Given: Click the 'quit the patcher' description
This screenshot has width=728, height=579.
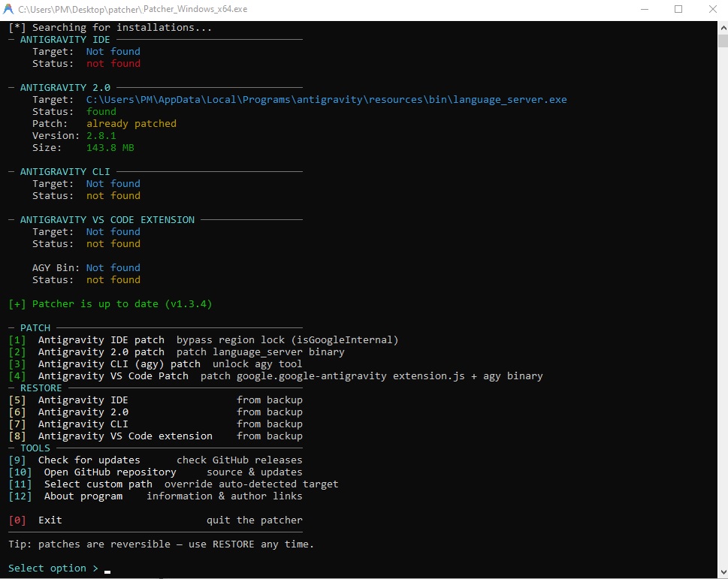Looking at the screenshot, I should coord(255,520).
